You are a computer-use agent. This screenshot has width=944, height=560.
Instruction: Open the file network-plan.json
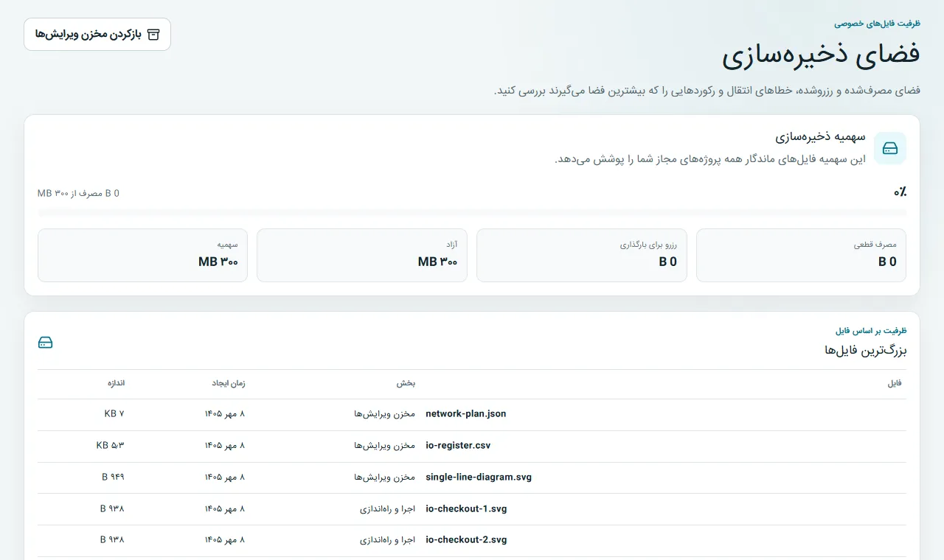click(466, 414)
